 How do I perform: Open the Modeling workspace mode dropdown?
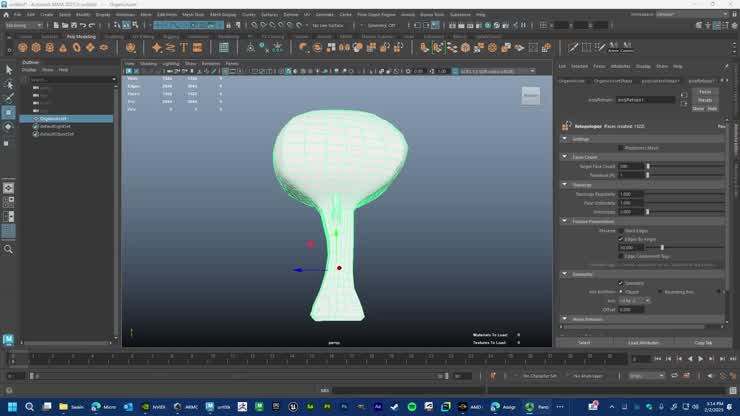coord(25,25)
